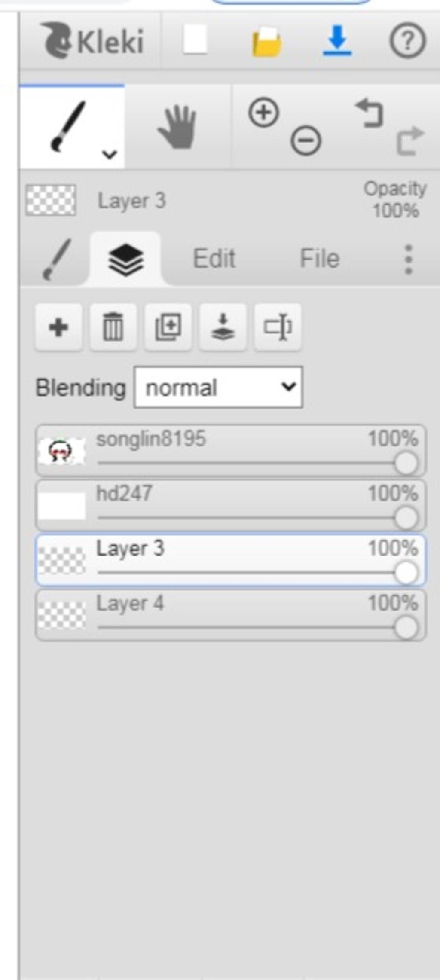440x980 pixels.
Task: Click the zoom out minus icon
Action: click(x=306, y=140)
